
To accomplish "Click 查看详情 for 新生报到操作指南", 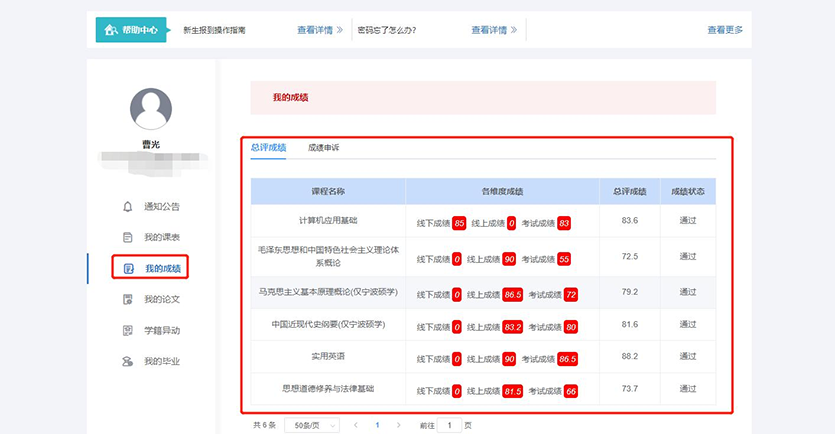I will tap(320, 30).
